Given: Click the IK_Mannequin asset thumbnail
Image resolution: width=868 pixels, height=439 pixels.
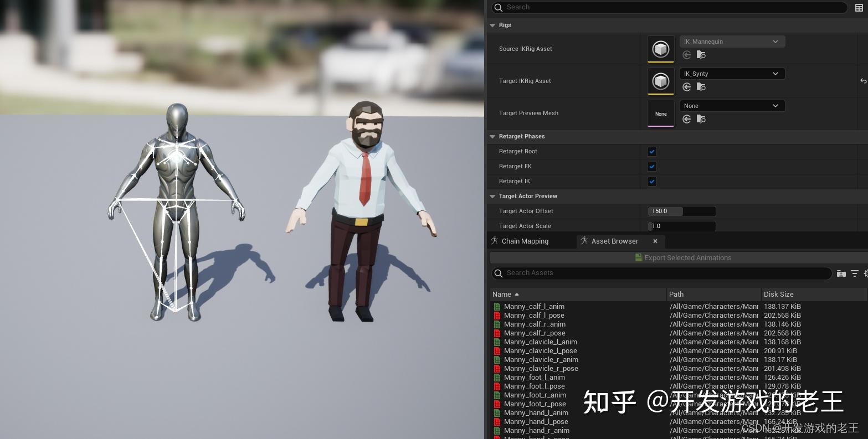Looking at the screenshot, I should coord(661,49).
